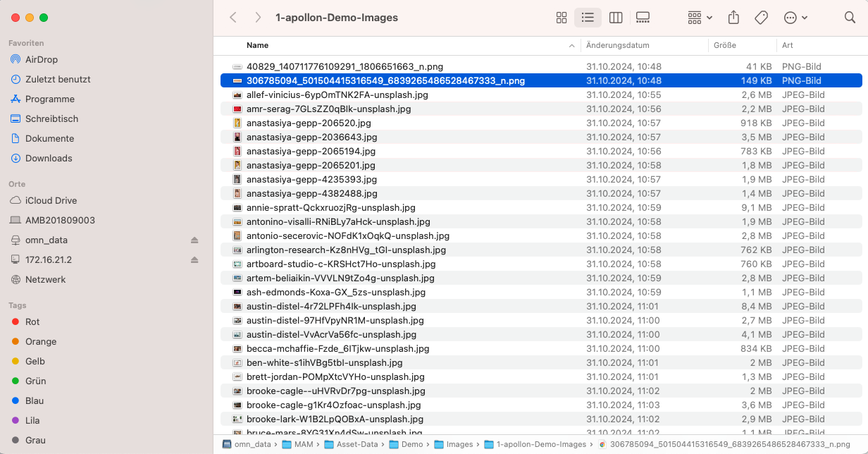Switch to icon grid view
The height and width of the screenshot is (454, 868).
point(562,18)
